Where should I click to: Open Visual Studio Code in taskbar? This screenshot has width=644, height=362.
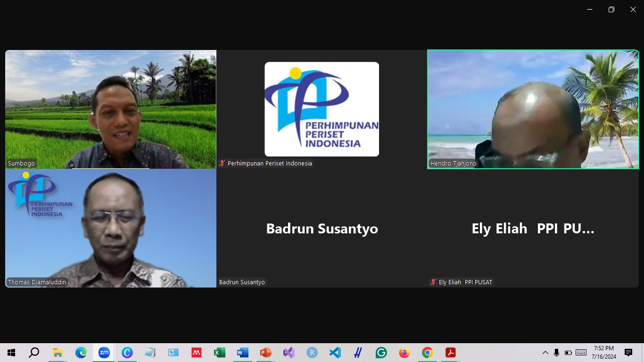(x=335, y=353)
